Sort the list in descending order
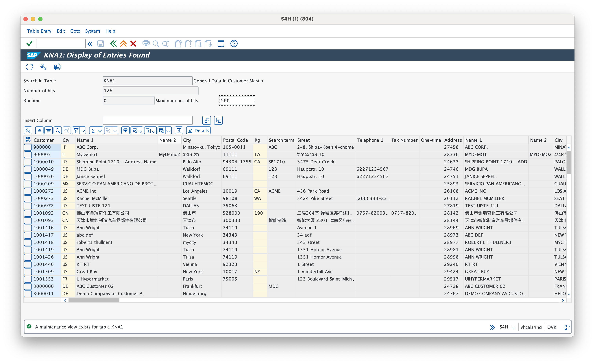595x364 pixels. pos(49,130)
